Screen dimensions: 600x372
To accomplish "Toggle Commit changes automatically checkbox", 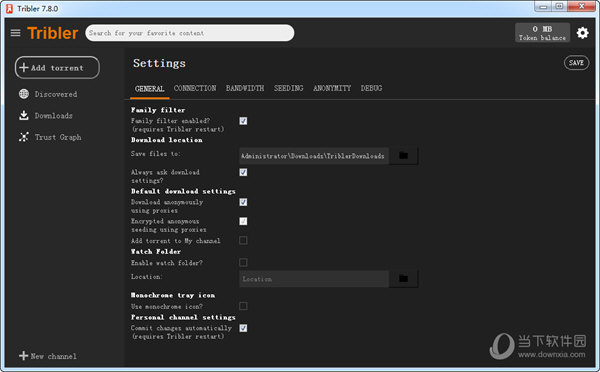I will (243, 328).
